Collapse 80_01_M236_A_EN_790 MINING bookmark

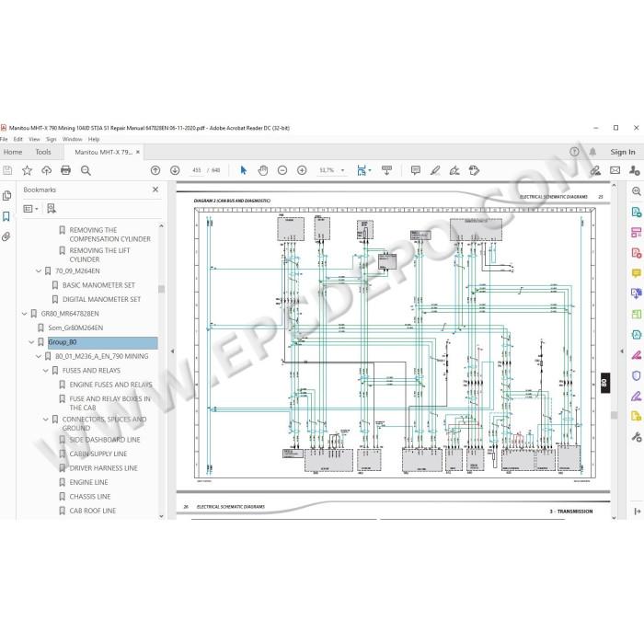39,357
